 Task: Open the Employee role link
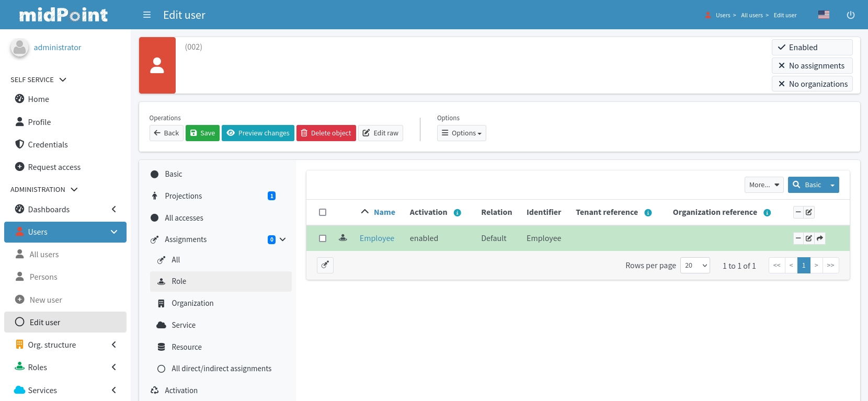pos(376,238)
